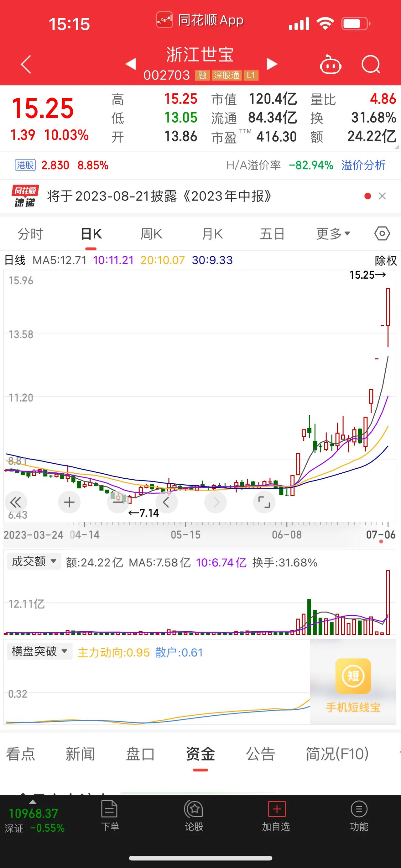Tap the L1 level tag

click(251, 75)
